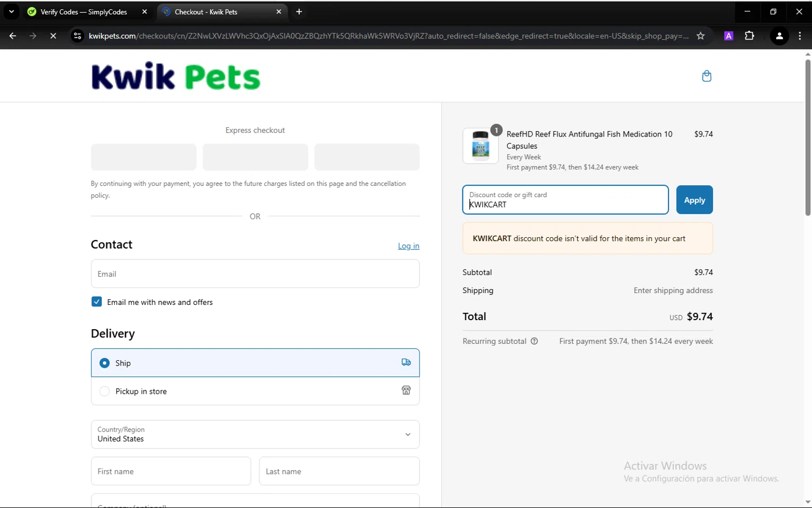Open the tab search dropdown arrow

pos(11,11)
